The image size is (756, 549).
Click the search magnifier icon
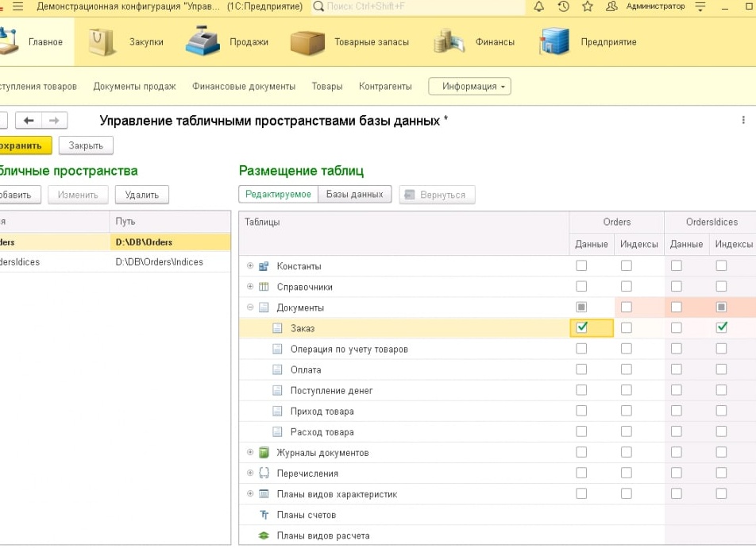[x=318, y=7]
